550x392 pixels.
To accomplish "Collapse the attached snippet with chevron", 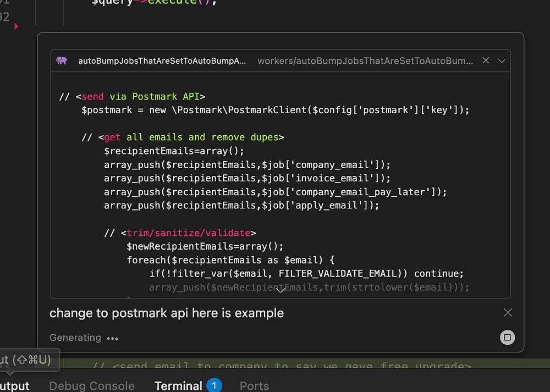I will click(502, 61).
